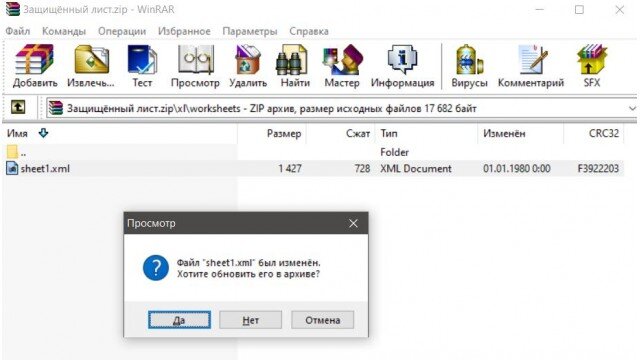The width and height of the screenshot is (640, 360).
Task: Decline with the Нет button
Action: pos(251,320)
